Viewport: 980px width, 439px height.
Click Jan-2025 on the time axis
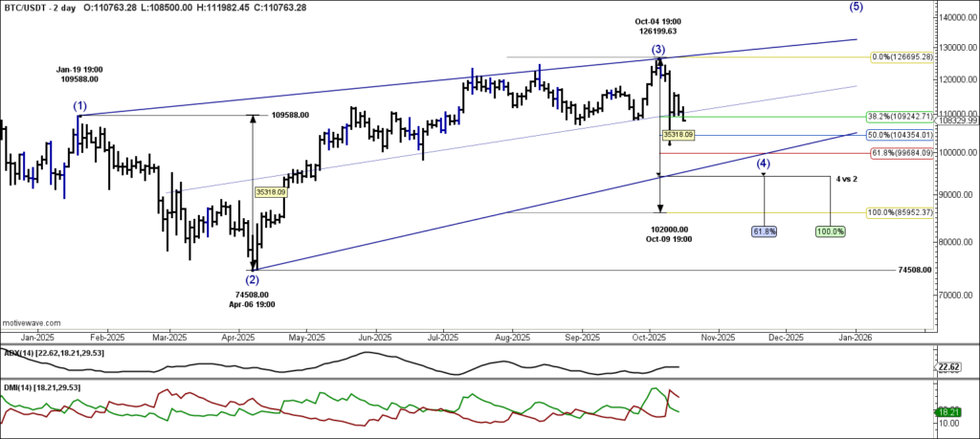[x=39, y=338]
